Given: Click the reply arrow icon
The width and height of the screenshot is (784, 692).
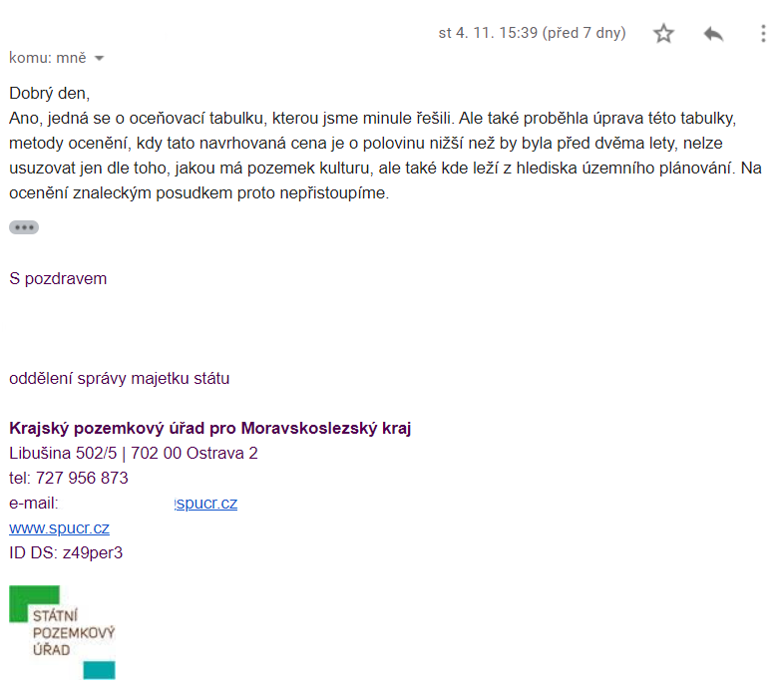Looking at the screenshot, I should point(713,34).
